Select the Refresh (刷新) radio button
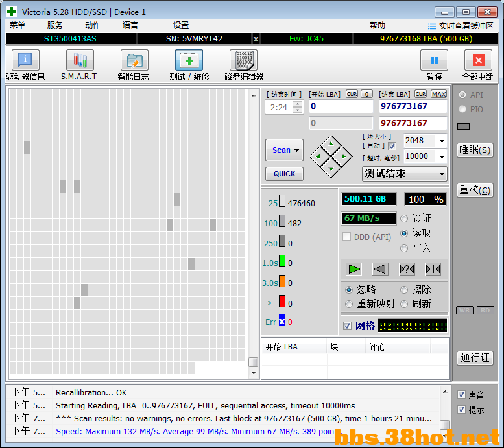The image size is (504, 448). point(404,303)
